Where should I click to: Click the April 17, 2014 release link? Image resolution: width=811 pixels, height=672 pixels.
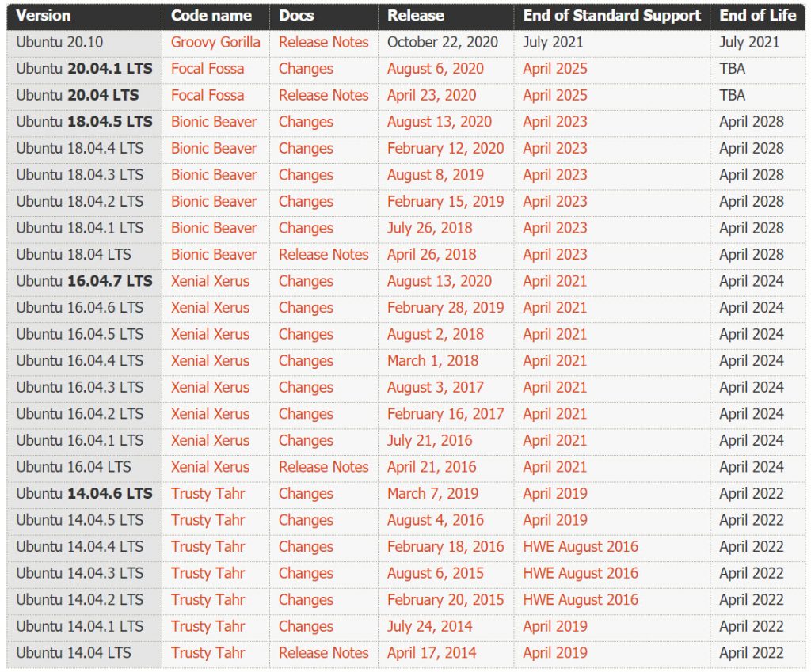432,653
